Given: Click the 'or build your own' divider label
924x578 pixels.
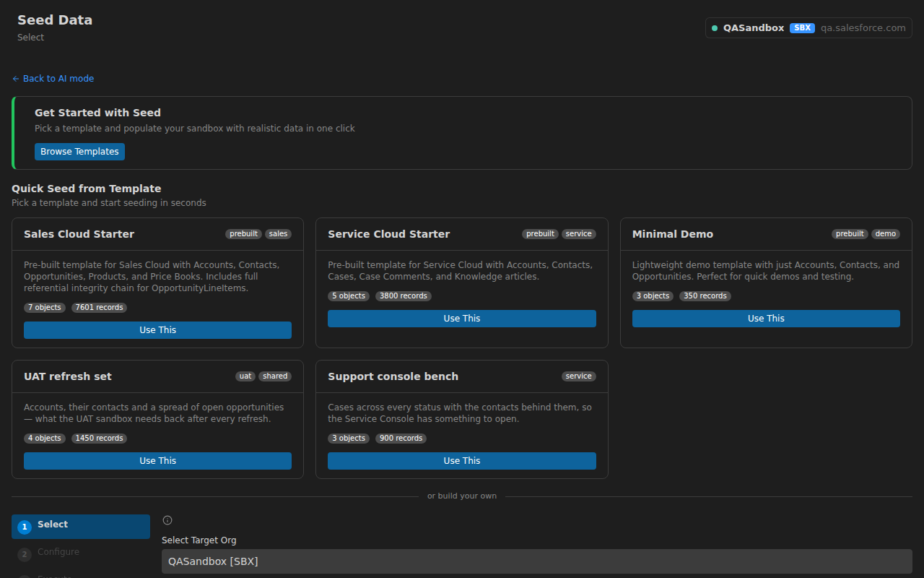Looking at the screenshot, I should 462,496.
